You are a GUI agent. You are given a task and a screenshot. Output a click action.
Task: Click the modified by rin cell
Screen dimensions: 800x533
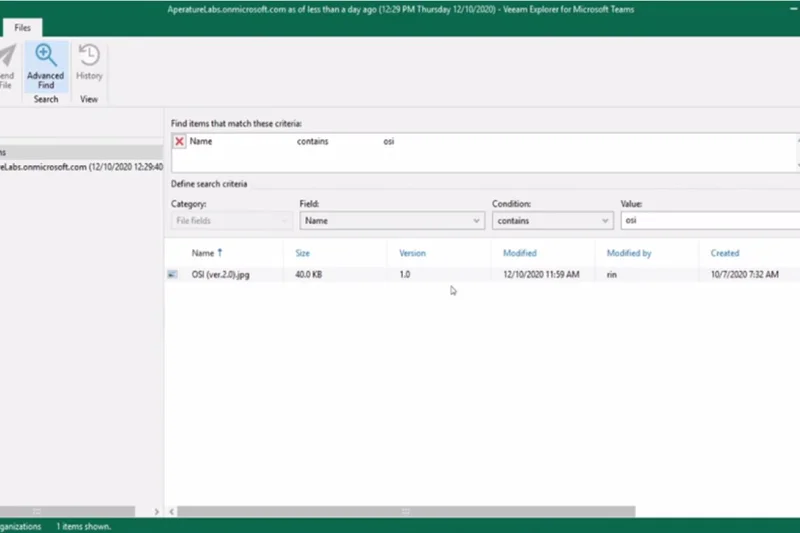click(x=612, y=274)
